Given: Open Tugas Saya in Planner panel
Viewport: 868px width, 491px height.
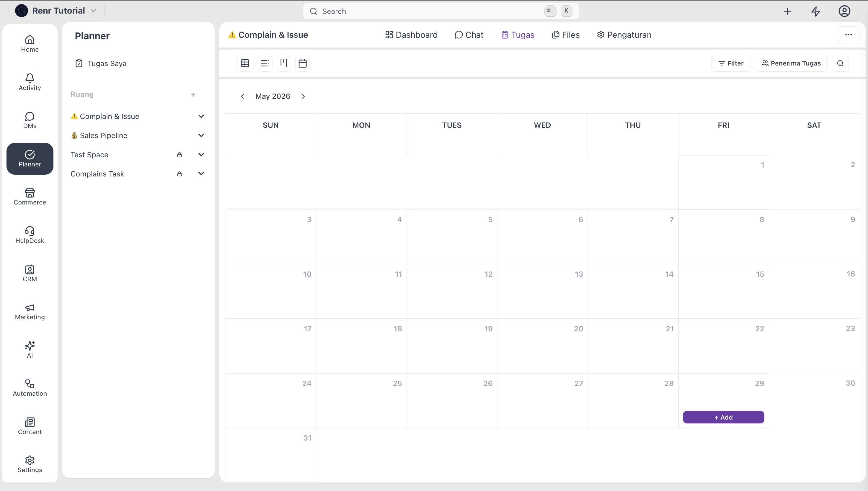Looking at the screenshot, I should click(x=101, y=63).
